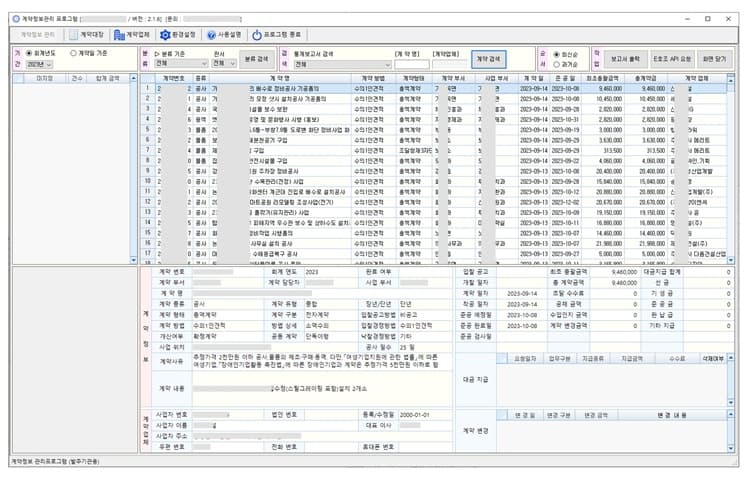Click the 대금 지급 list scrollbar down arrow
749x481 pixels.
point(731,403)
